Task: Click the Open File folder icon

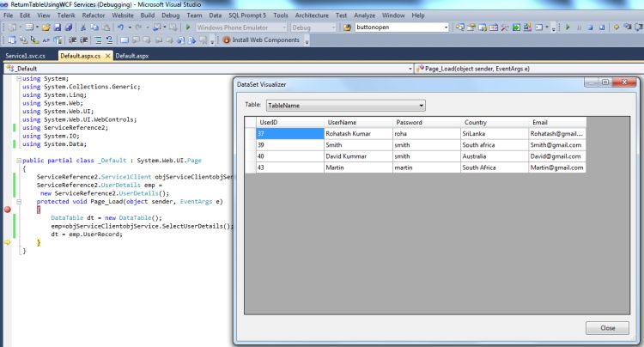Action: (45, 27)
